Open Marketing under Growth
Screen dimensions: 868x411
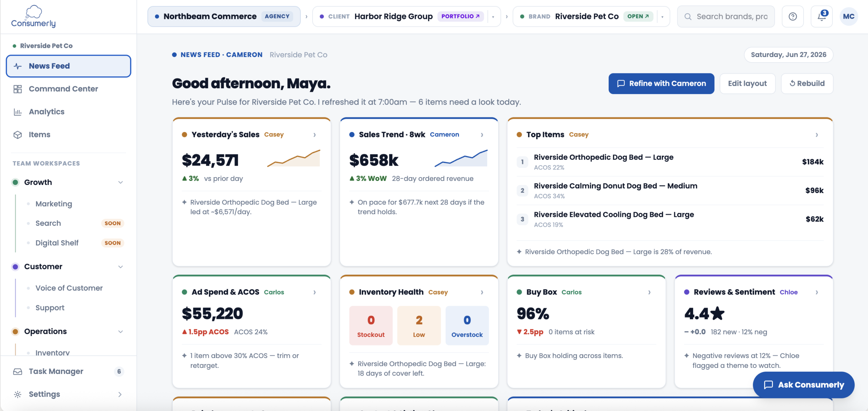(54, 204)
